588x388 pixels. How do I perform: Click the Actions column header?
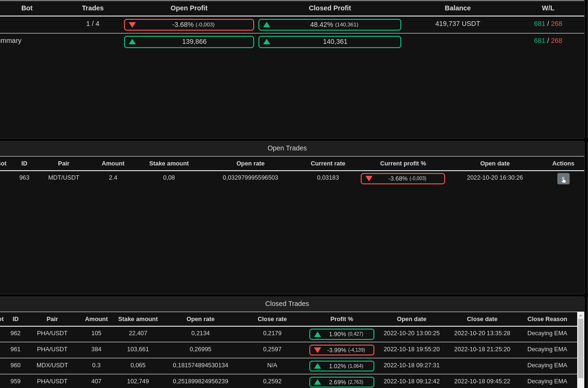click(x=563, y=164)
